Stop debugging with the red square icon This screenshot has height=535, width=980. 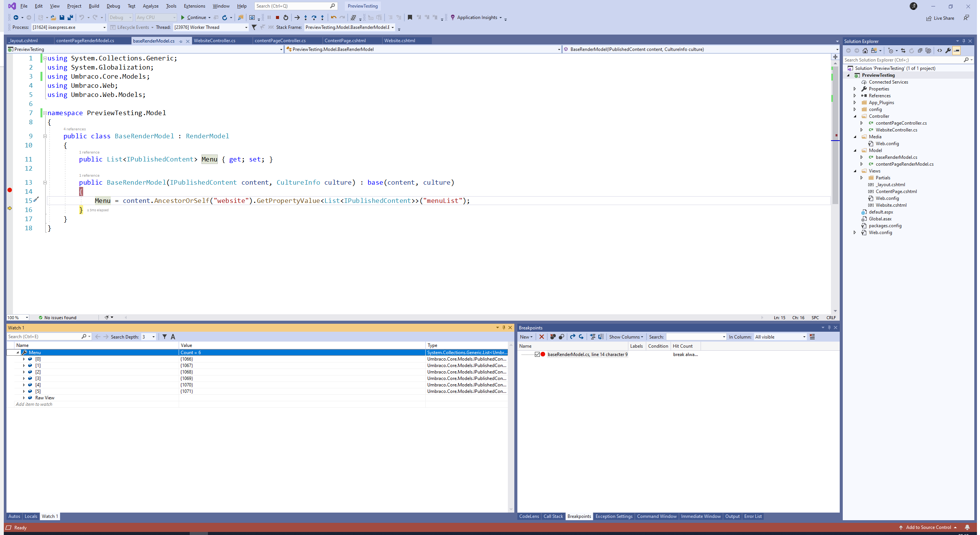(x=278, y=17)
